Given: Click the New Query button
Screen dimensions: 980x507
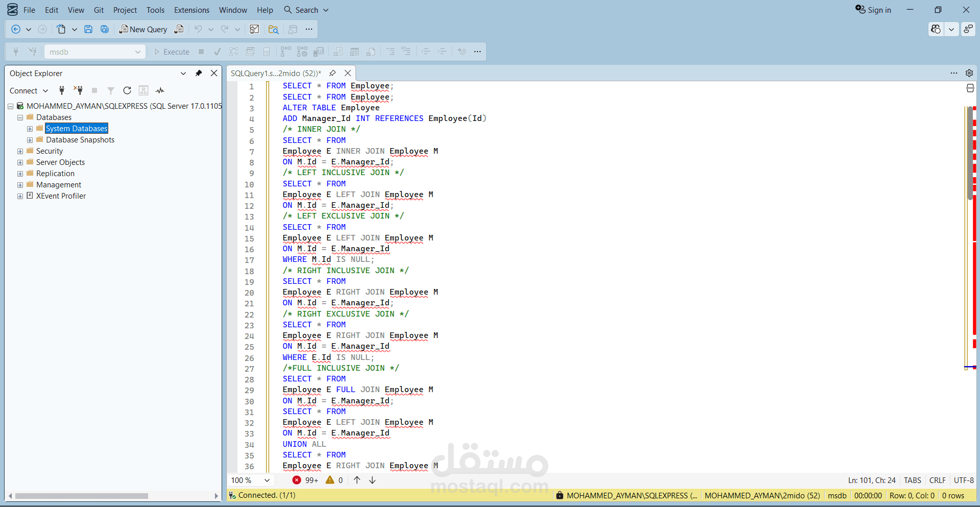Looking at the screenshot, I should pos(143,30).
